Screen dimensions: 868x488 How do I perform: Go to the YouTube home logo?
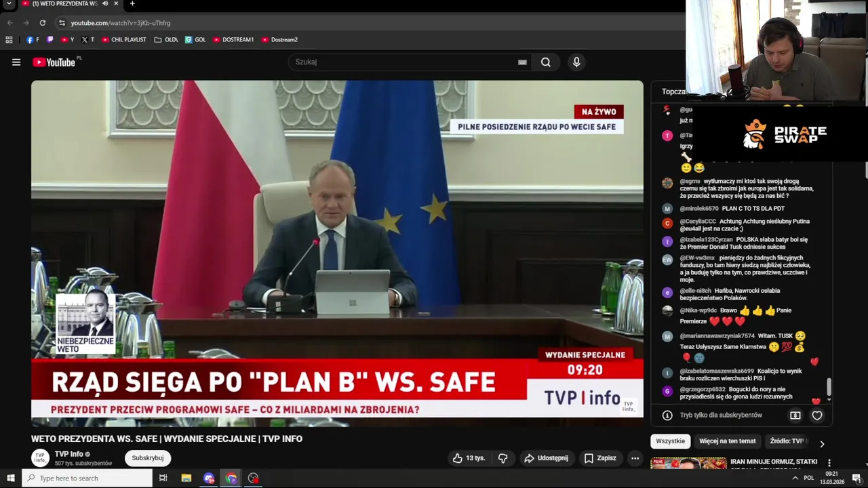54,62
